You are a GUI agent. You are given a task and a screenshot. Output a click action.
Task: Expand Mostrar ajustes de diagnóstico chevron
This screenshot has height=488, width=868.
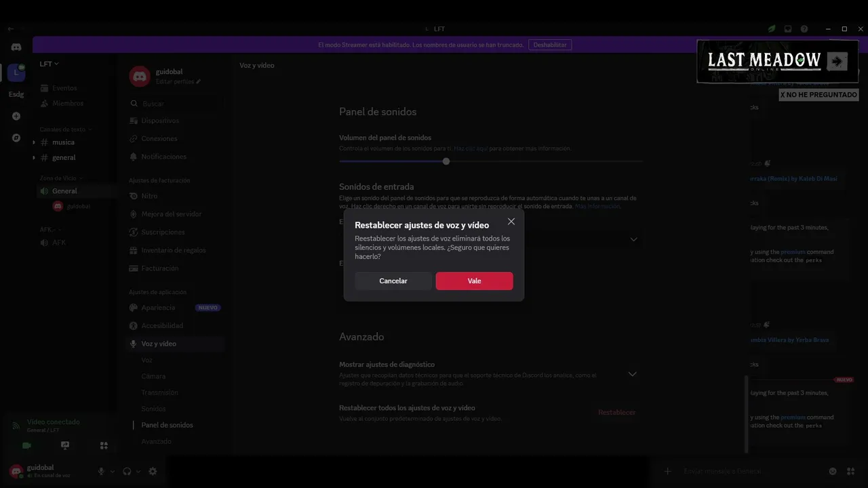pyautogui.click(x=632, y=374)
